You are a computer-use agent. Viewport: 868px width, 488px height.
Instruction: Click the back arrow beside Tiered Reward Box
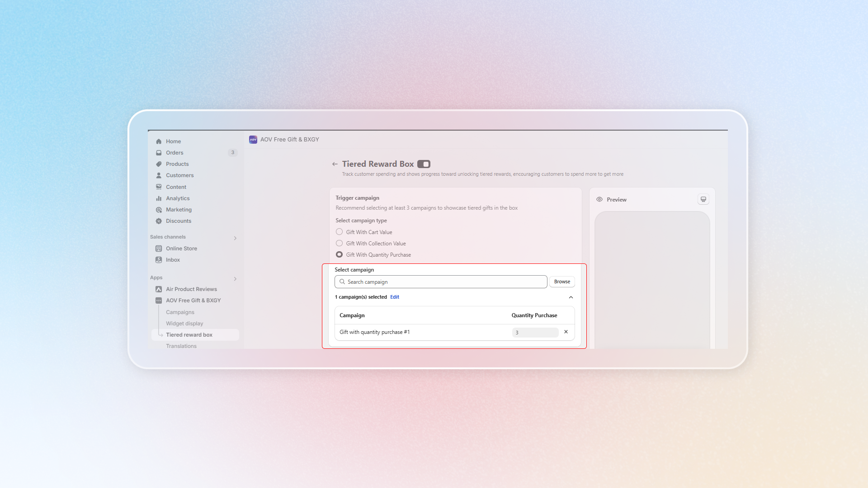[x=335, y=164]
